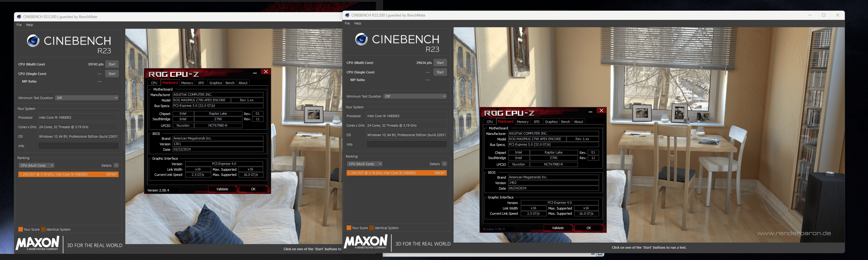Switch to SPD tab in left CPU-Z
This screenshot has width=868, height=260.
pyautogui.click(x=201, y=83)
